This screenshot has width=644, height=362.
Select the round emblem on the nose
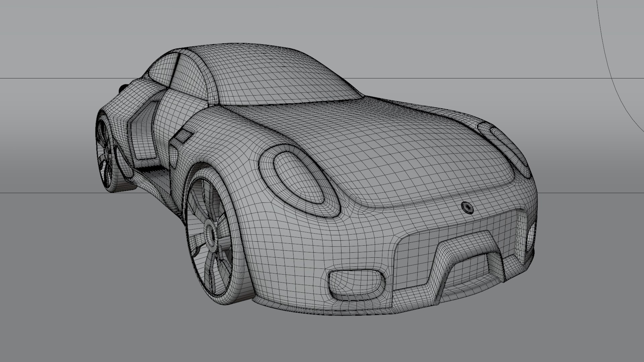coord(467,208)
